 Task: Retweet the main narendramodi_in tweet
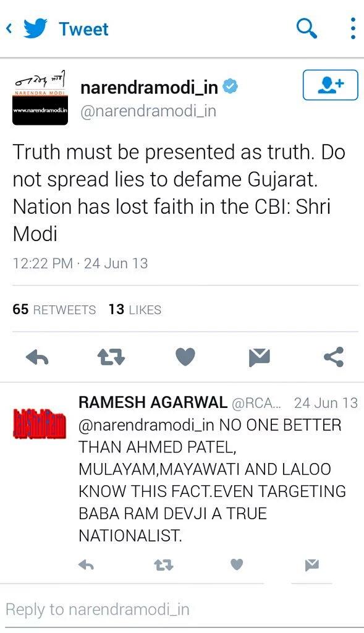point(111,357)
